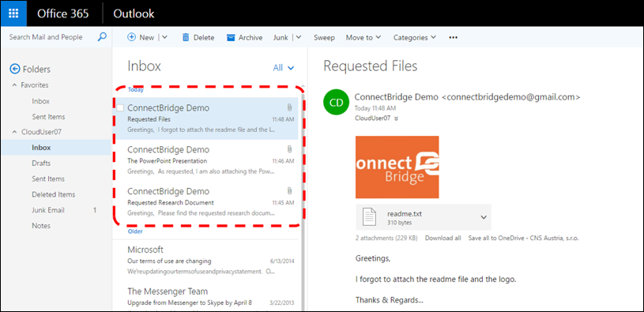
Task: Open the New dropdown arrow
Action: tap(164, 37)
